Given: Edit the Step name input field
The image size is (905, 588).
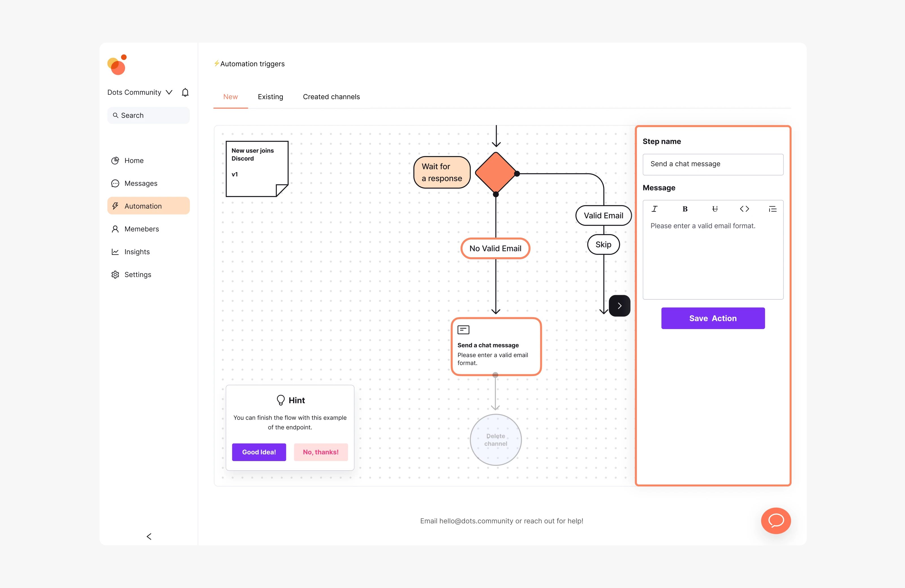Looking at the screenshot, I should 713,164.
